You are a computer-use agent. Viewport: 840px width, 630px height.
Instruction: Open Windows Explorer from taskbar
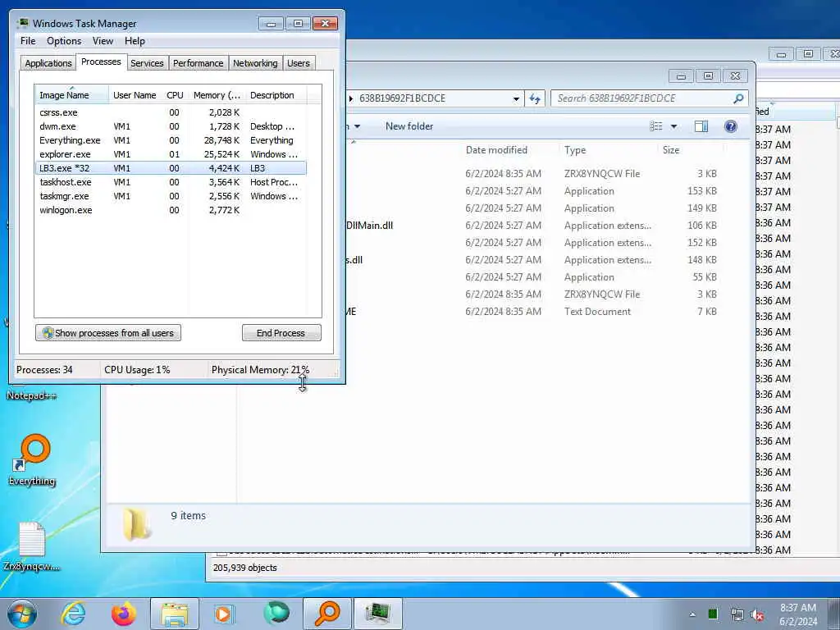(174, 614)
